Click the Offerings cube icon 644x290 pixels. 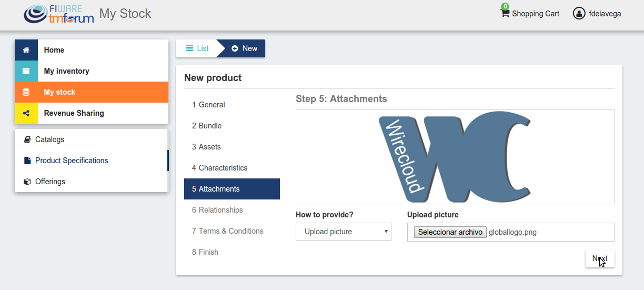(27, 182)
